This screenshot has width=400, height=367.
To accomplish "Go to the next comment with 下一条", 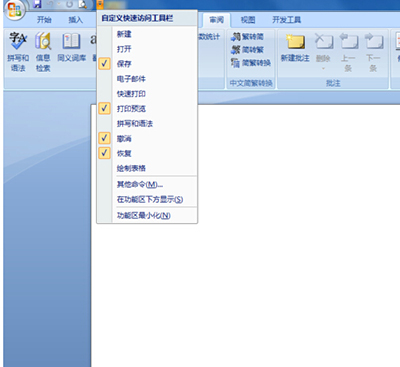I will (373, 52).
